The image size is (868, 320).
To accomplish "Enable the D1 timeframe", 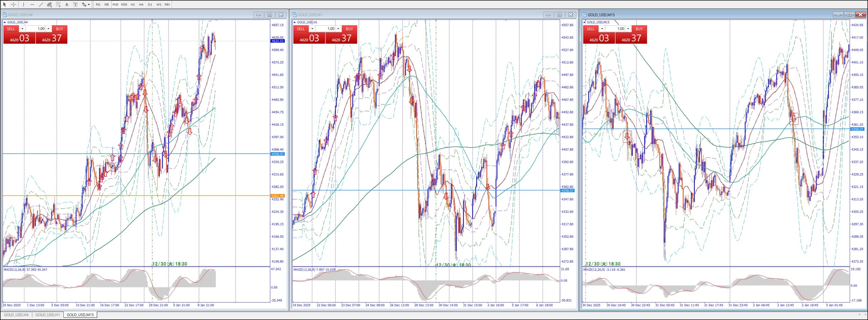I will 150,4.
